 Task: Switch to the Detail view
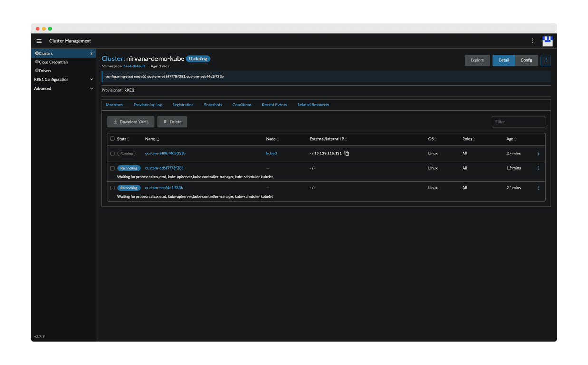point(503,60)
